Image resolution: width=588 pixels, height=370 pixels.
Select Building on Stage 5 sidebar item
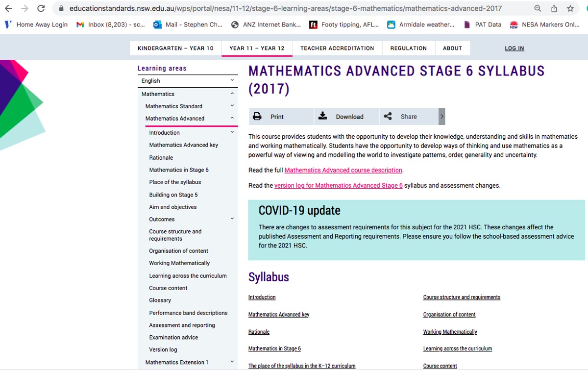click(x=173, y=195)
